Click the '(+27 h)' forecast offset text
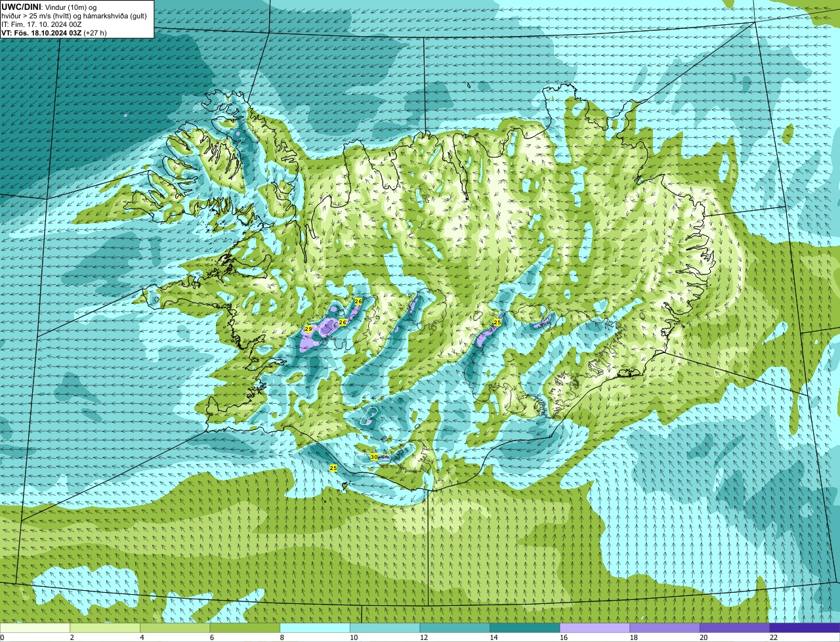This screenshot has height=642, width=840. point(96,32)
